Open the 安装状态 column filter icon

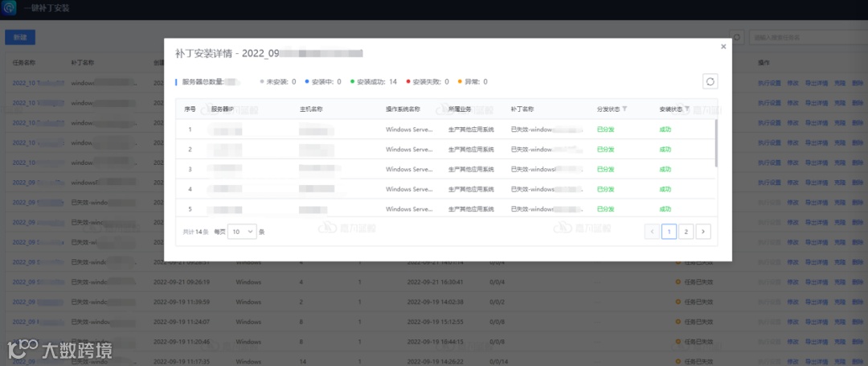687,109
